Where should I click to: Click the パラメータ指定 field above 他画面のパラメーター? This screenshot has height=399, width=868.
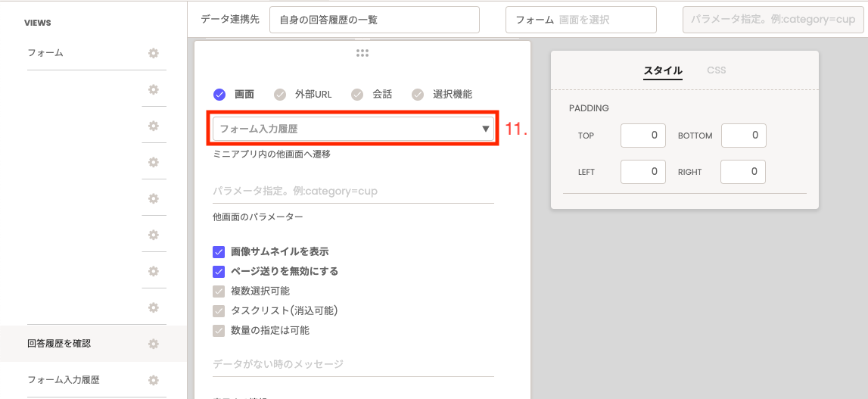[x=353, y=192]
